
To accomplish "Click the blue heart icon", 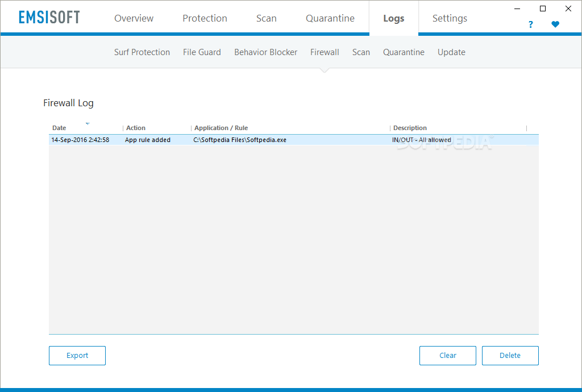I will click(555, 24).
